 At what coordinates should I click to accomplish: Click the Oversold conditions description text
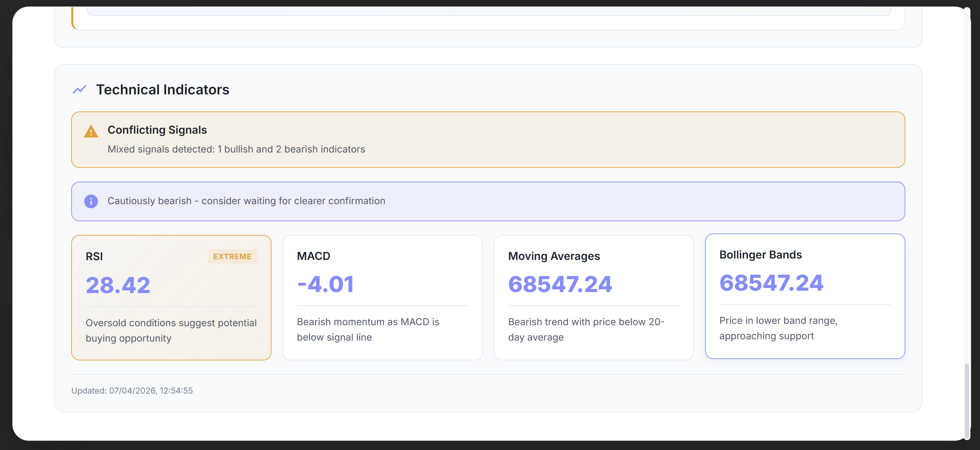[171, 330]
